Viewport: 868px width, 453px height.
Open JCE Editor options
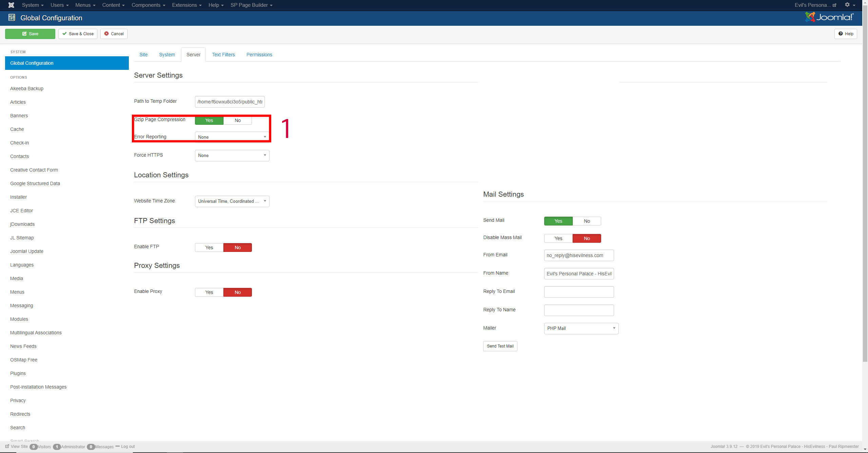point(21,211)
